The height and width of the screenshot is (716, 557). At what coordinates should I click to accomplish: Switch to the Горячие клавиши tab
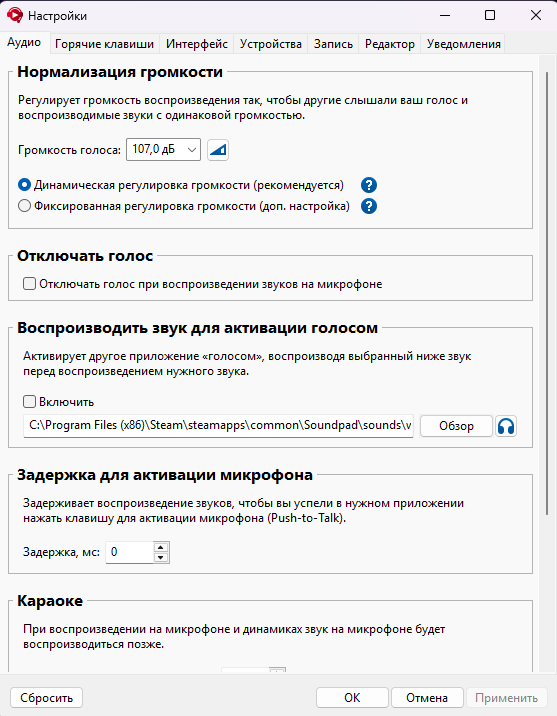[105, 44]
